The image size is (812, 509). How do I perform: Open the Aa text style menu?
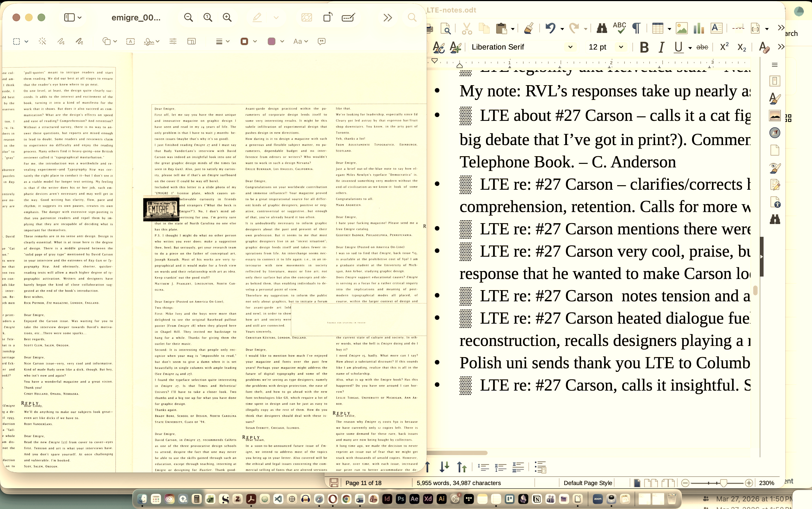pyautogui.click(x=300, y=41)
